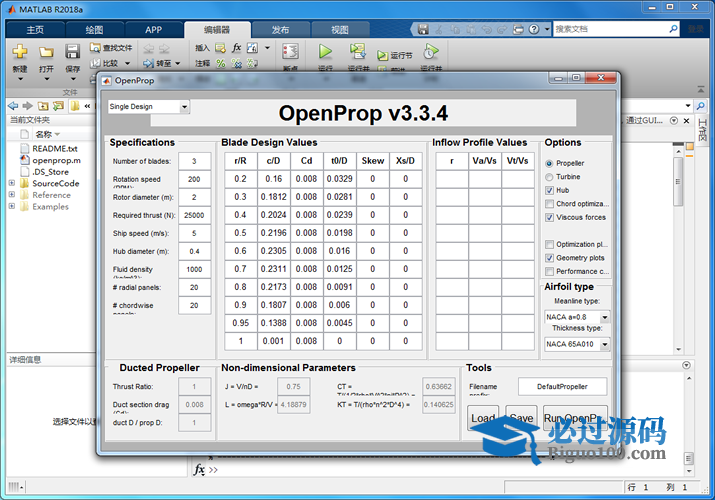Image resolution: width=715 pixels, height=500 pixels.
Task: Click the Compare (比较) toolbar icon
Action: [x=96, y=63]
